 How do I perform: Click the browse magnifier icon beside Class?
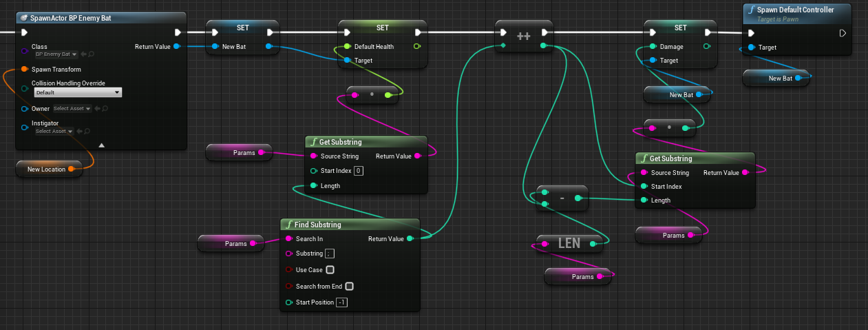pos(92,54)
